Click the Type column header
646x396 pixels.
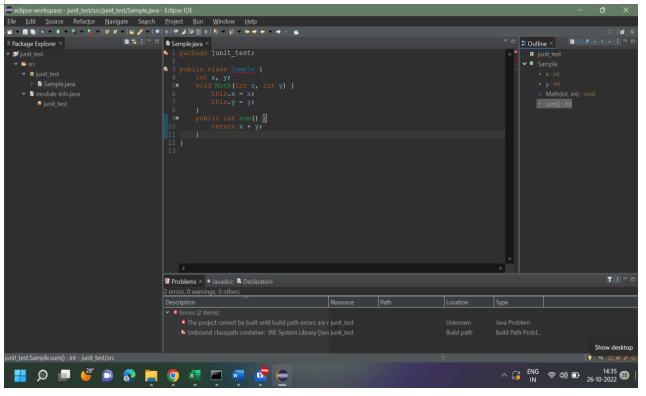click(x=518, y=302)
